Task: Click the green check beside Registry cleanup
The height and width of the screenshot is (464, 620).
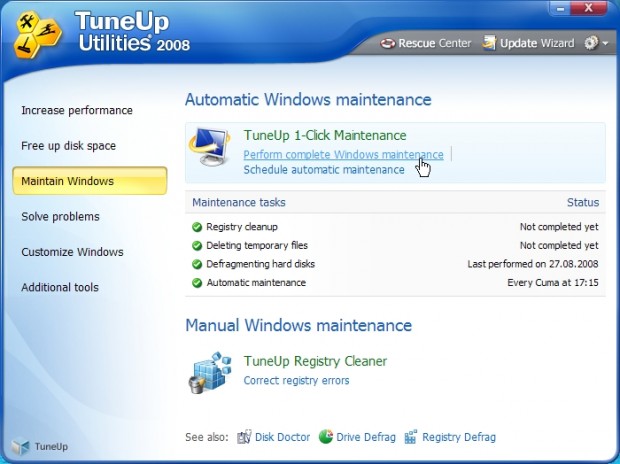Action: click(x=197, y=227)
